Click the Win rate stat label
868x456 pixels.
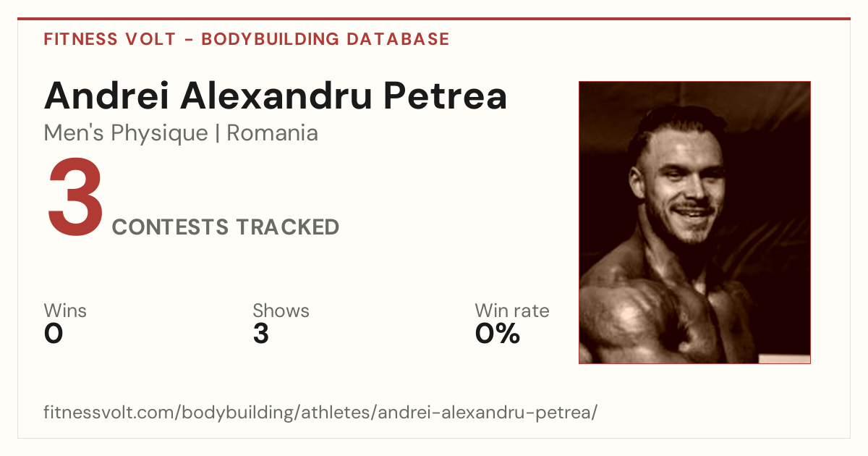coord(512,311)
